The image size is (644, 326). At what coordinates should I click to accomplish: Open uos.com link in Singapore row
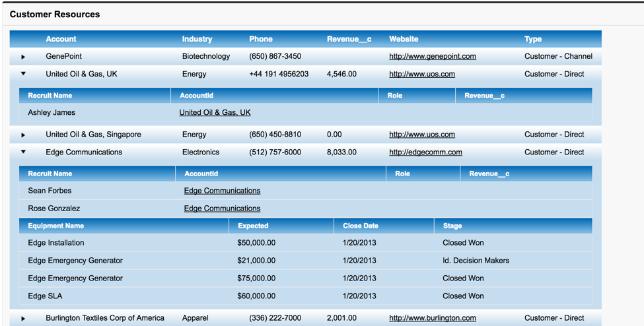[x=422, y=134]
